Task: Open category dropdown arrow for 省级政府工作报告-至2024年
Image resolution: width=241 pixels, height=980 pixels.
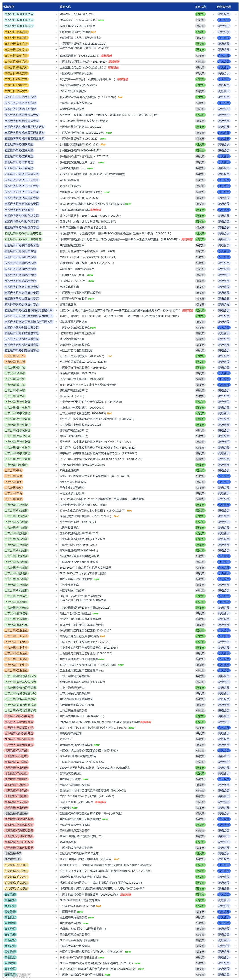Action: pyautogui.click(x=56, y=15)
